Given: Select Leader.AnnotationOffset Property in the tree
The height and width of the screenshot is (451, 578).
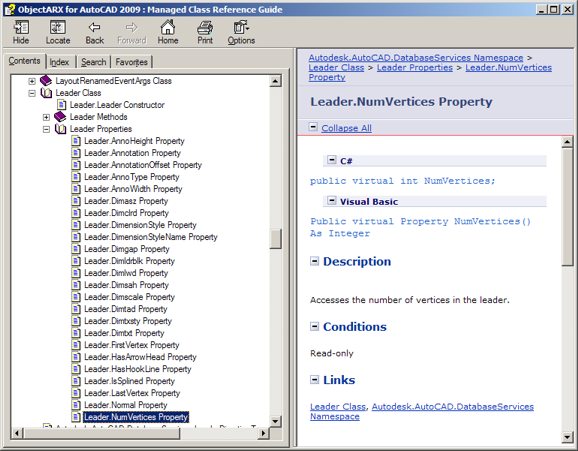Looking at the screenshot, I should [x=143, y=165].
